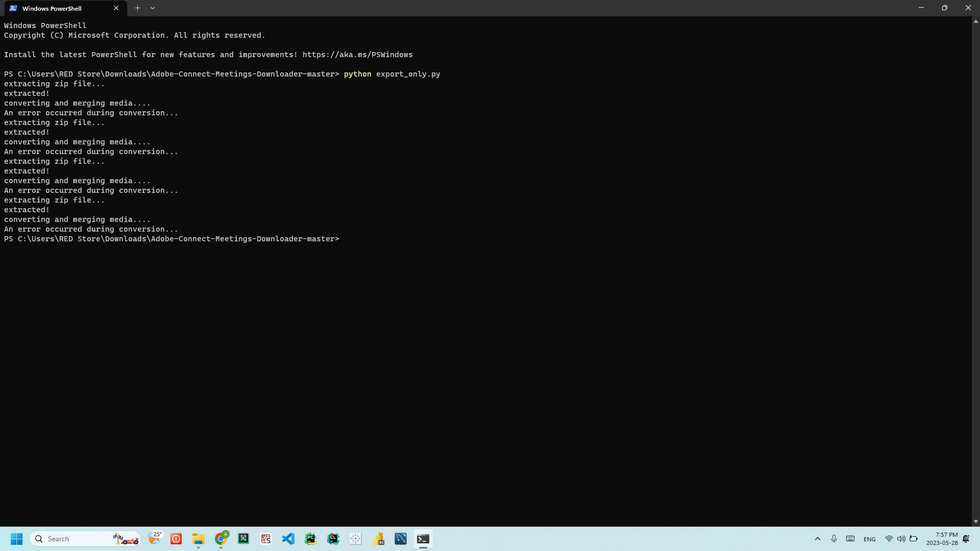Select the Windows PowerShell tab

pos(56,8)
